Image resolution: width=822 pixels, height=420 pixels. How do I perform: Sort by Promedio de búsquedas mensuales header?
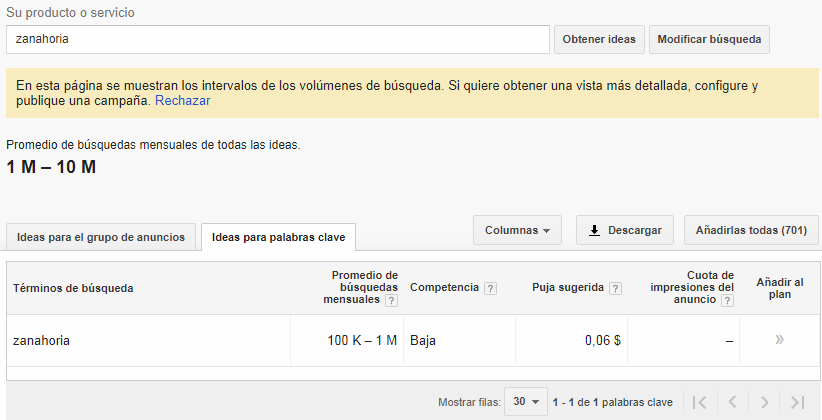(360, 287)
